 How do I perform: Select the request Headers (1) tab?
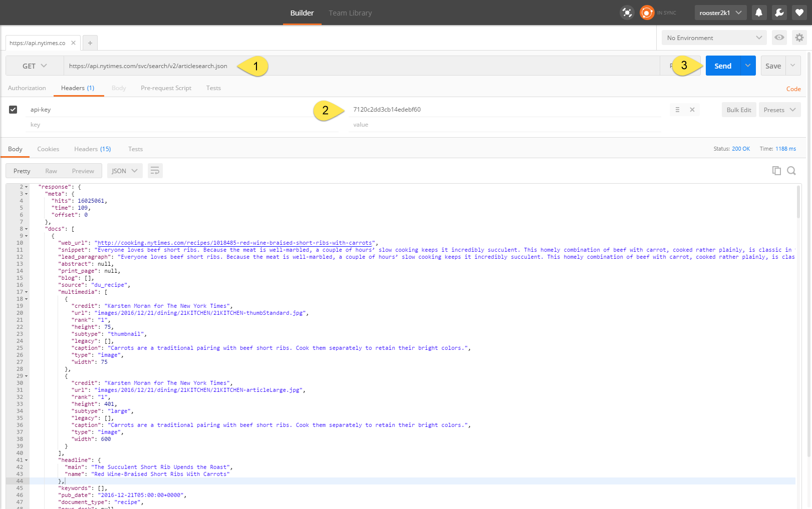click(78, 88)
